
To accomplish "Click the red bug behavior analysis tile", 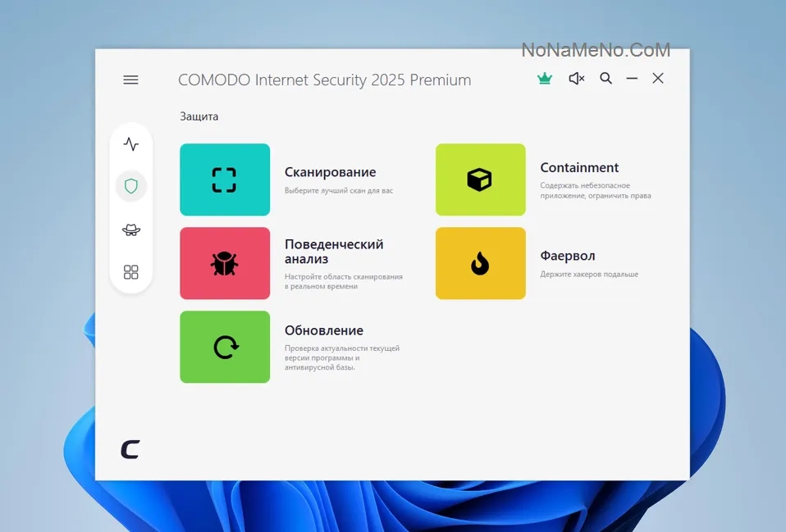I will click(x=225, y=263).
